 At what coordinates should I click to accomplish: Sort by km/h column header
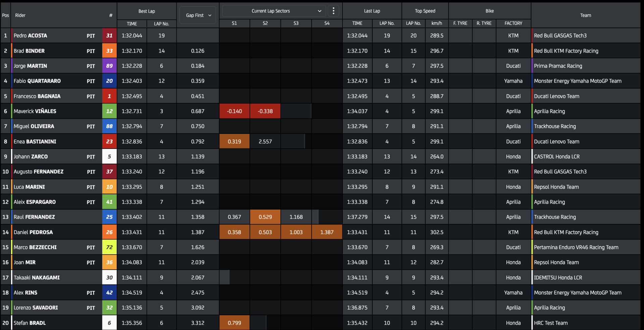click(x=437, y=23)
